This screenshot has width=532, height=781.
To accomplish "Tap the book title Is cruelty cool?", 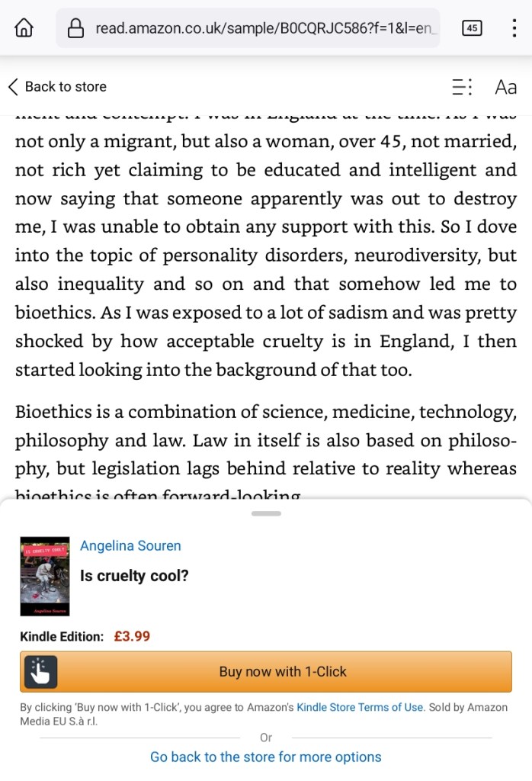I will pos(134,576).
